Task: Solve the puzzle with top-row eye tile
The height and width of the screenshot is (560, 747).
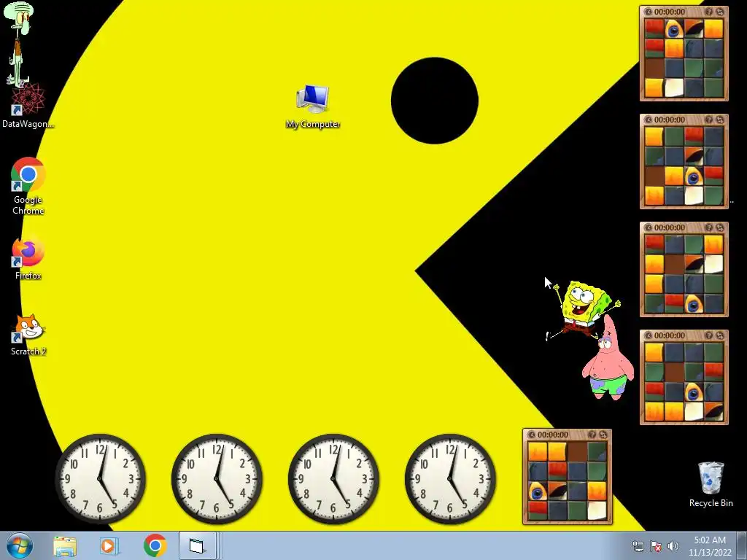Action: (x=720, y=12)
